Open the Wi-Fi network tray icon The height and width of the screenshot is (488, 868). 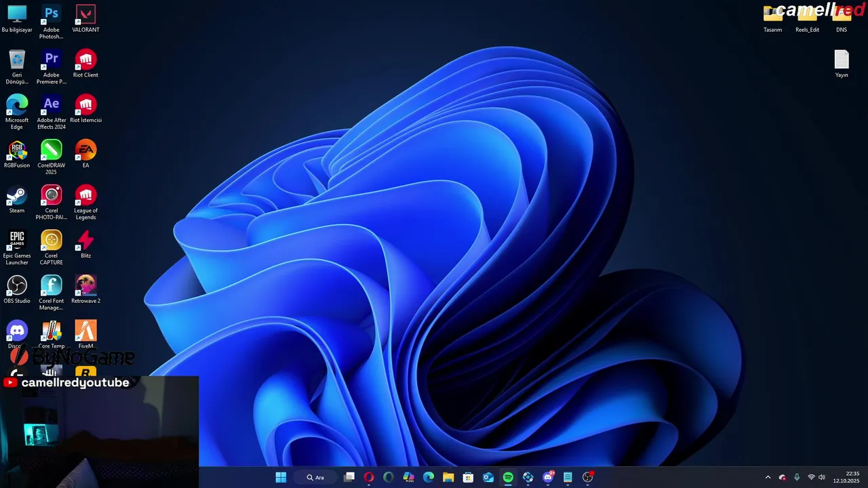pyautogui.click(x=811, y=477)
